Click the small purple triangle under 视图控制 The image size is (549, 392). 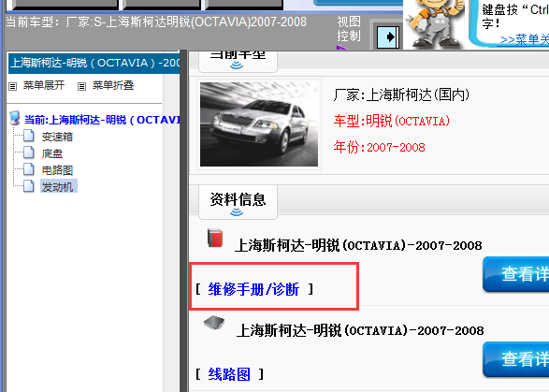(341, 48)
